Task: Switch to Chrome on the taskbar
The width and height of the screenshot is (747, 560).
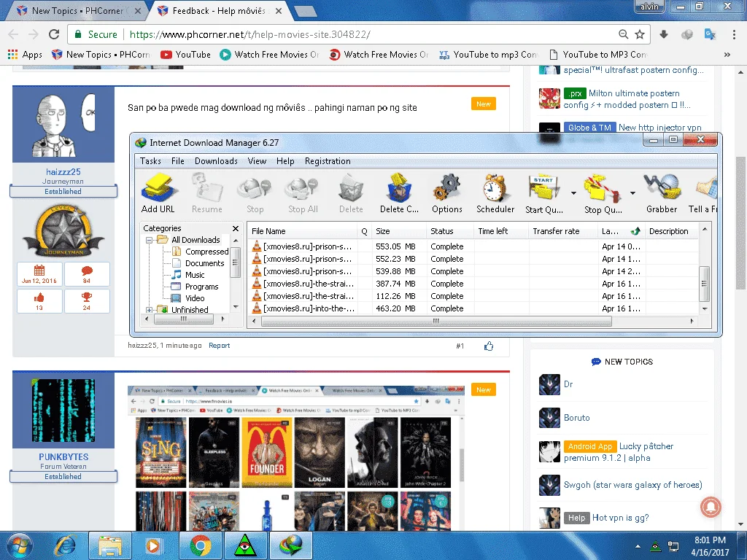Action: coord(200,545)
